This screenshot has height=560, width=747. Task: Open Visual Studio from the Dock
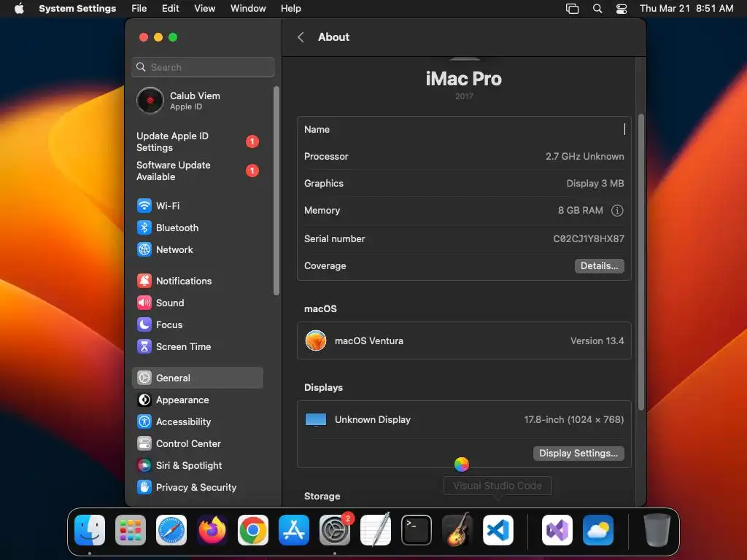click(557, 530)
